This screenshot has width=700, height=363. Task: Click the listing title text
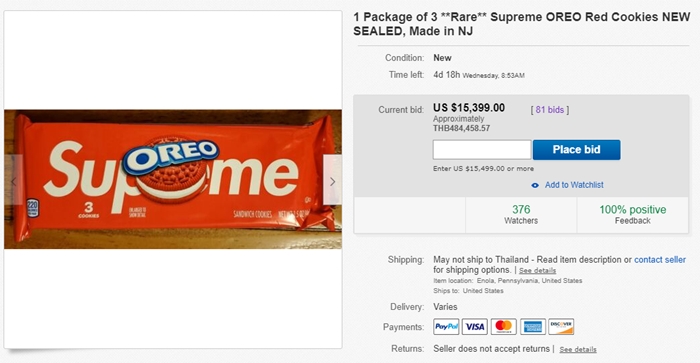521,24
